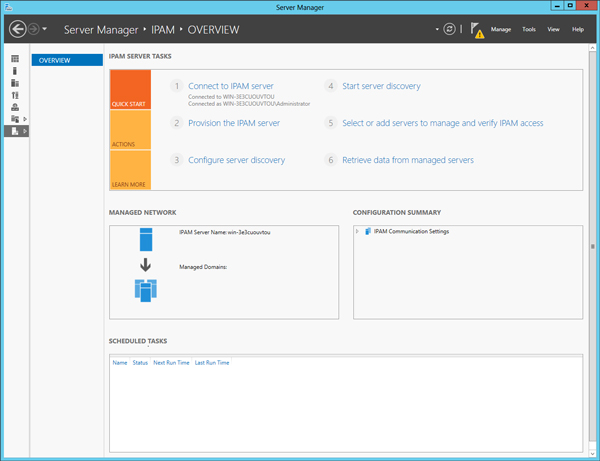Expand IPAM Communication Settings node
The image size is (600, 461).
(357, 231)
